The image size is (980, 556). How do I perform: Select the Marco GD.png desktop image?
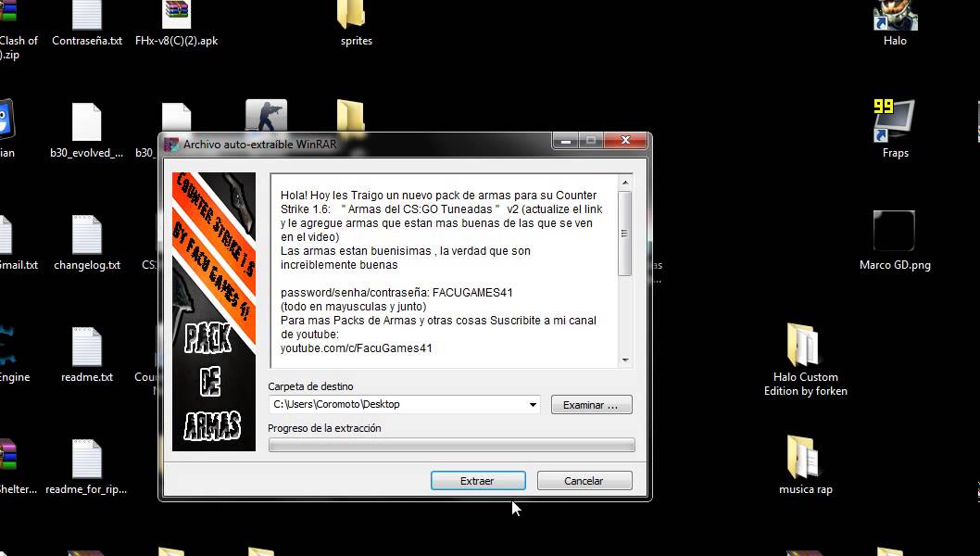pos(895,241)
